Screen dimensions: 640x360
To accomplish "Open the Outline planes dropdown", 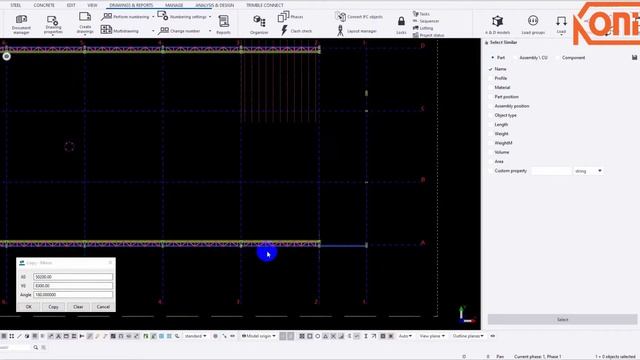I will coord(468,336).
